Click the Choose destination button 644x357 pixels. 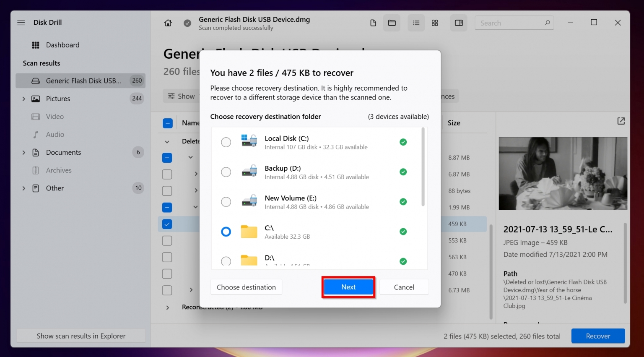click(x=246, y=287)
